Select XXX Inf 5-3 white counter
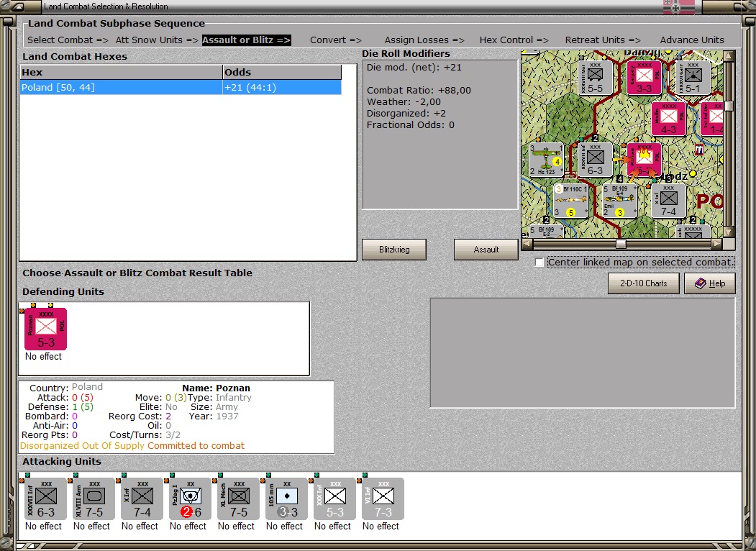 [x=334, y=499]
